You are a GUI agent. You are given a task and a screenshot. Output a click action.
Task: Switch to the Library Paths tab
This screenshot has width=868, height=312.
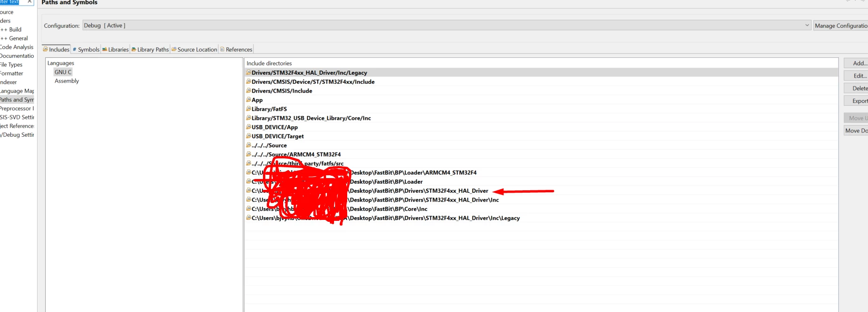pos(150,49)
